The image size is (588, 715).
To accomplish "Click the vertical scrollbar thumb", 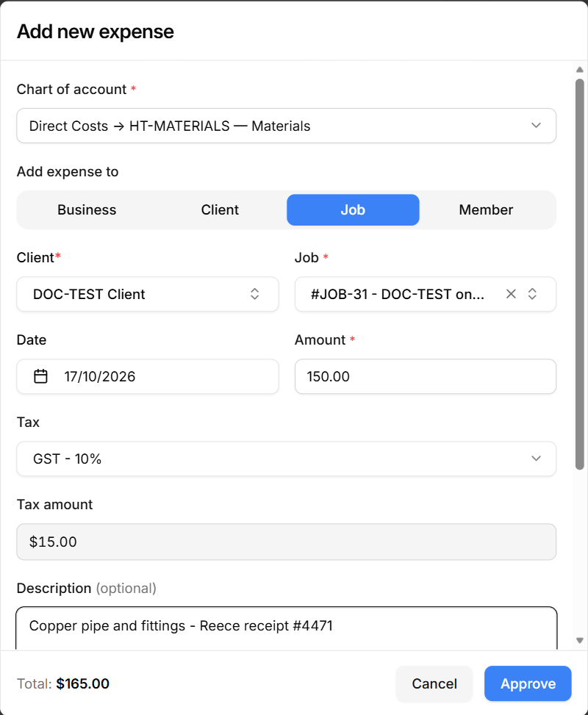I will pyautogui.click(x=580, y=274).
